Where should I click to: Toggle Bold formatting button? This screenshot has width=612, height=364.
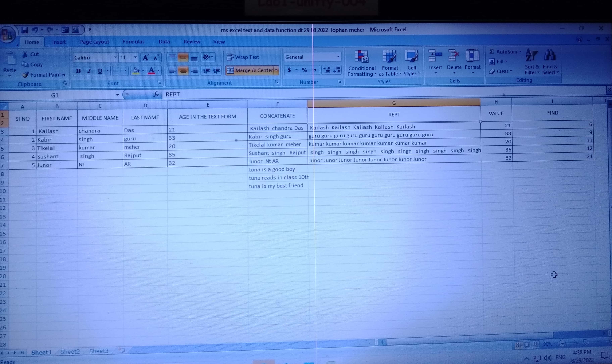tap(78, 71)
